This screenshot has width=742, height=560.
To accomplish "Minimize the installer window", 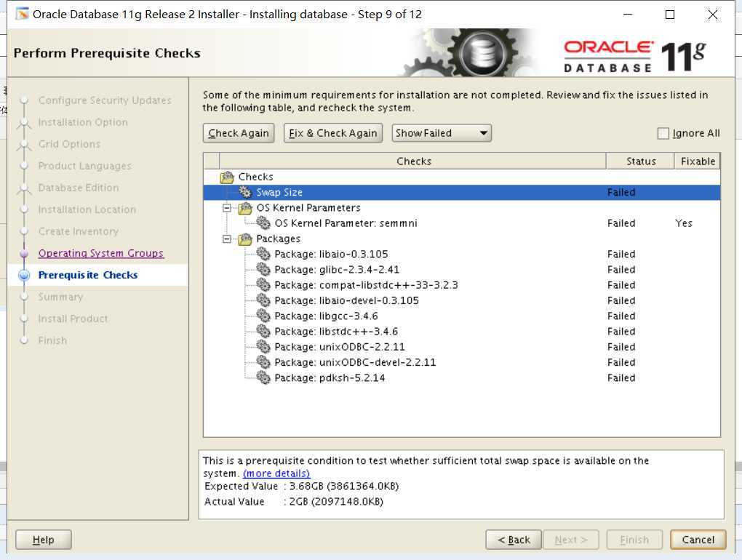I will (628, 15).
